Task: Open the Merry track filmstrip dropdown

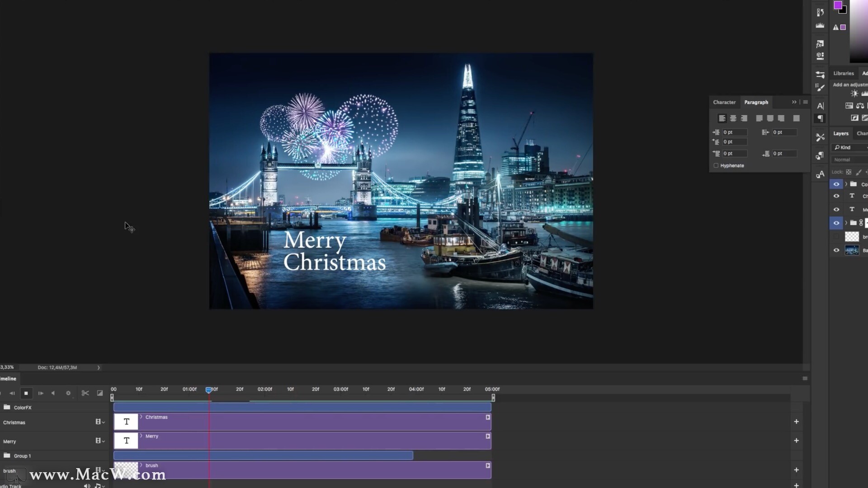Action: pos(100,441)
